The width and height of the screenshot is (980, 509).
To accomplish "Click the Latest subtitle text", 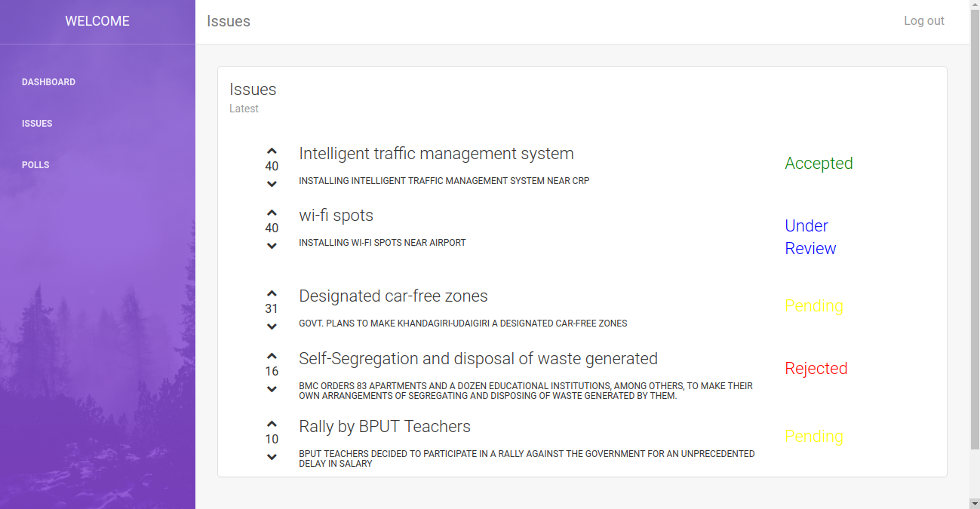I will tap(244, 109).
